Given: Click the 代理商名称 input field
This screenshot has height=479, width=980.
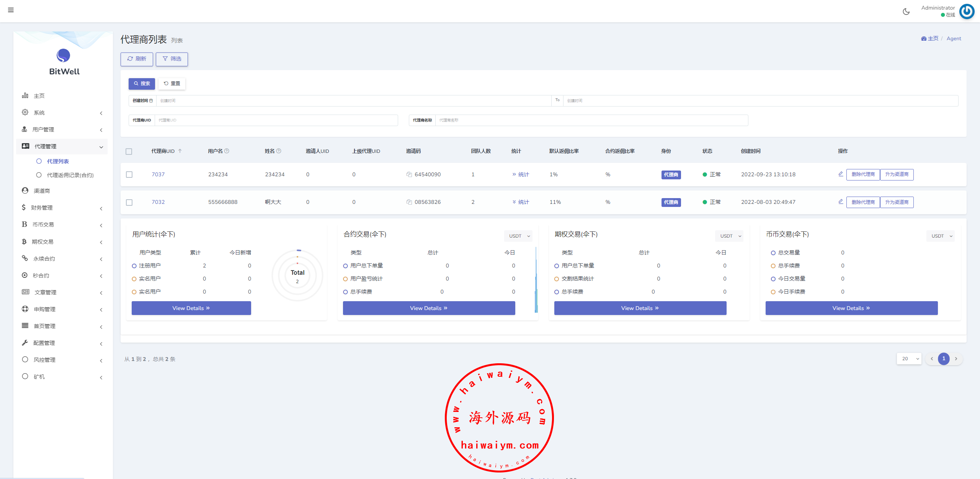Looking at the screenshot, I should pos(591,120).
